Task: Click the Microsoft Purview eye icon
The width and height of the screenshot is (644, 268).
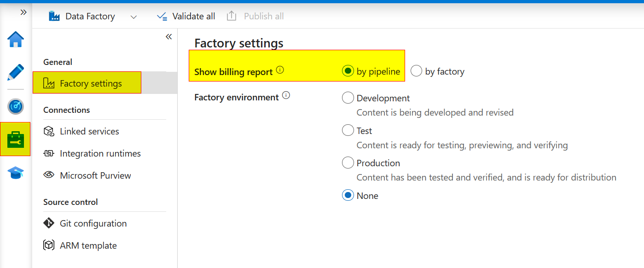Action: coord(49,175)
